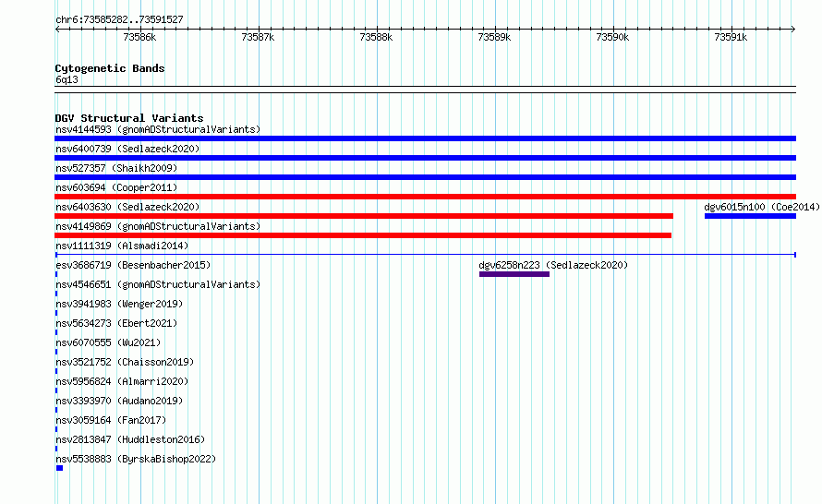Viewport: 822px width, 504px height.
Task: Open nsv527357 (Shaikh2009) variant label
Action: coord(116,168)
